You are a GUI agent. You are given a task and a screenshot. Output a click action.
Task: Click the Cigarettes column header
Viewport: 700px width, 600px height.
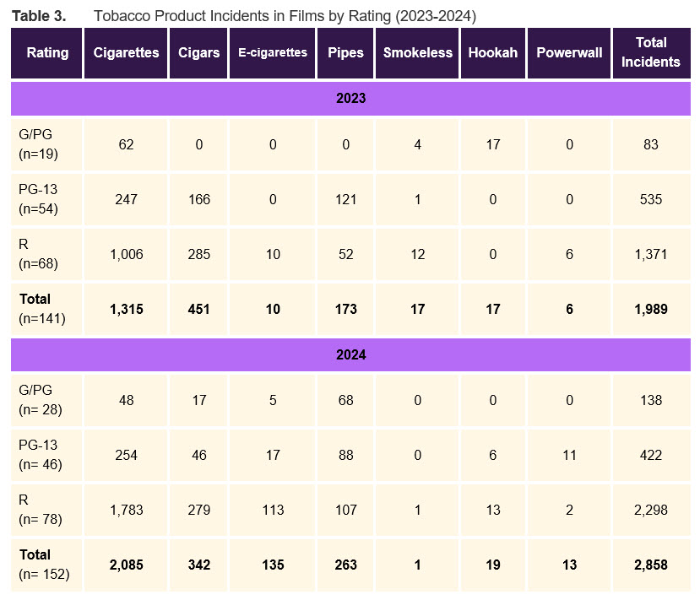pyautogui.click(x=126, y=52)
